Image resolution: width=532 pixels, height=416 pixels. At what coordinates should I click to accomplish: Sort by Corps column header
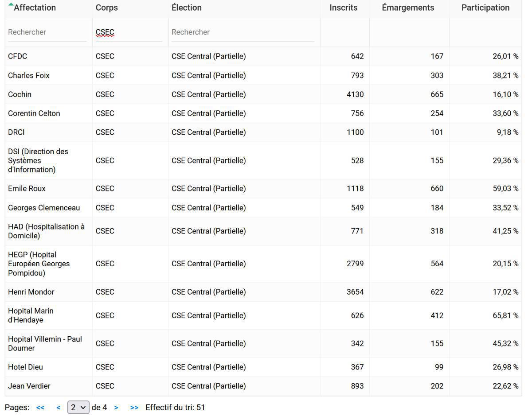pyautogui.click(x=107, y=8)
